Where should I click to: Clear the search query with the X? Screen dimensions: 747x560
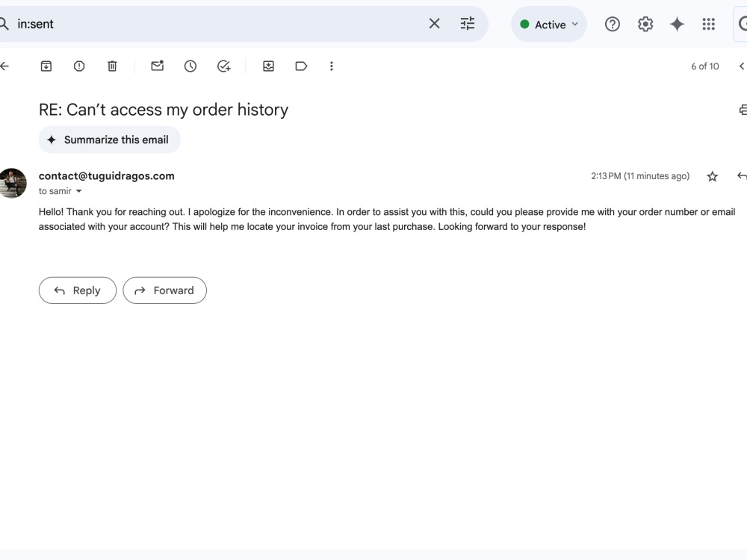pos(434,23)
